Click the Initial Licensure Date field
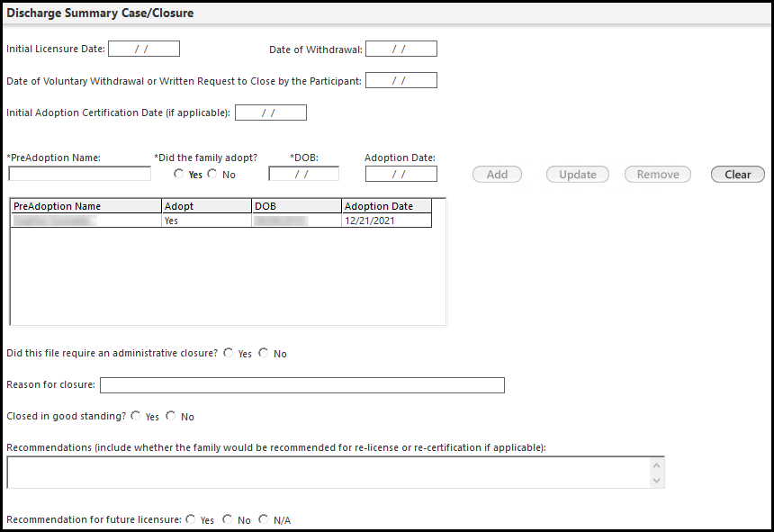This screenshot has height=532, width=774. coord(144,50)
